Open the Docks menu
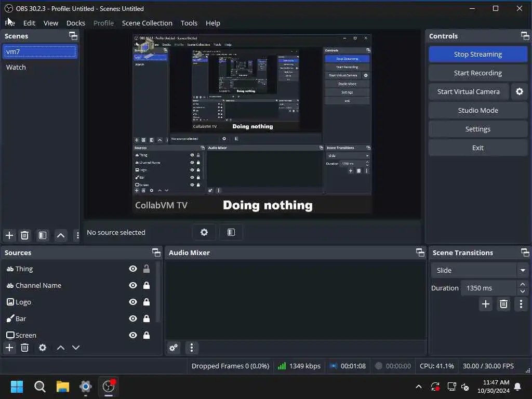Image resolution: width=532 pixels, height=399 pixels. (76, 23)
